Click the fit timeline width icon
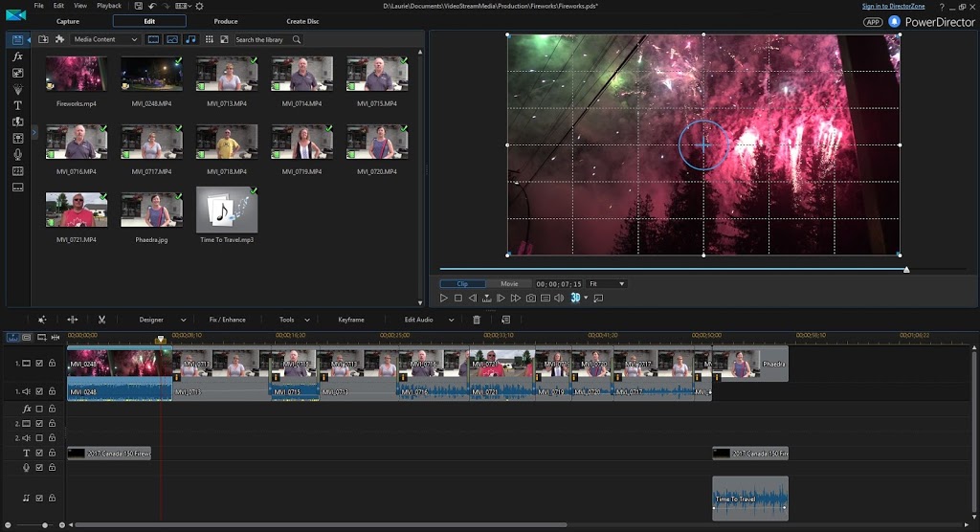This screenshot has width=980, height=532. [55, 337]
